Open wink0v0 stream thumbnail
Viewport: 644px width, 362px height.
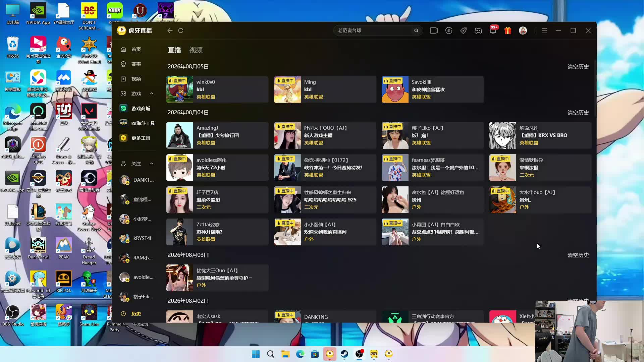[180, 89]
